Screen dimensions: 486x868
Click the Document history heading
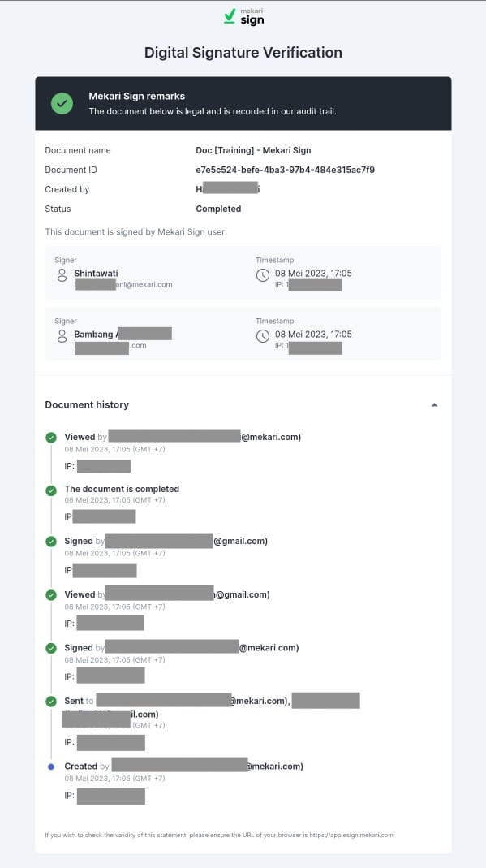87,404
